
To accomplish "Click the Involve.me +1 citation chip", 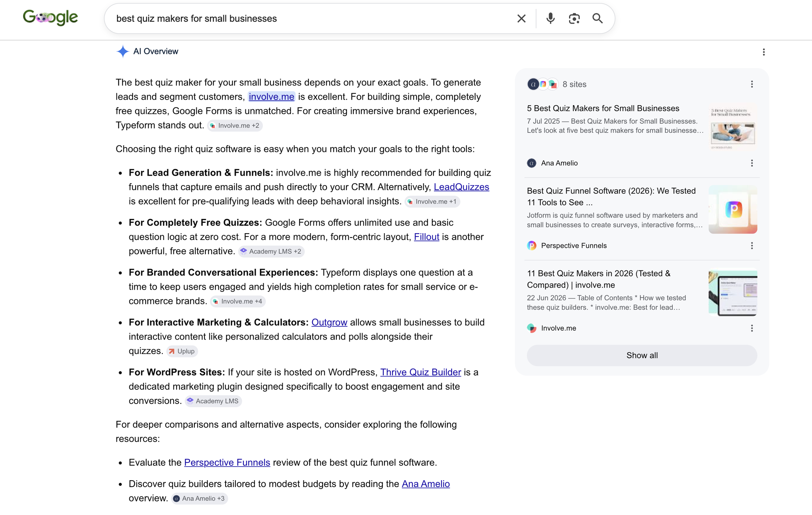I will pyautogui.click(x=432, y=202).
